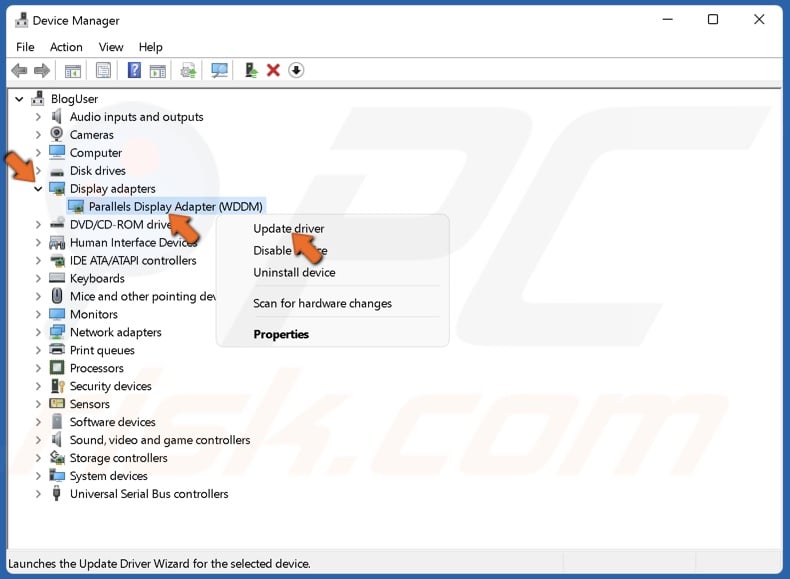This screenshot has width=790, height=579.
Task: Expand Universal Serial Bus controllers
Action: (x=38, y=494)
